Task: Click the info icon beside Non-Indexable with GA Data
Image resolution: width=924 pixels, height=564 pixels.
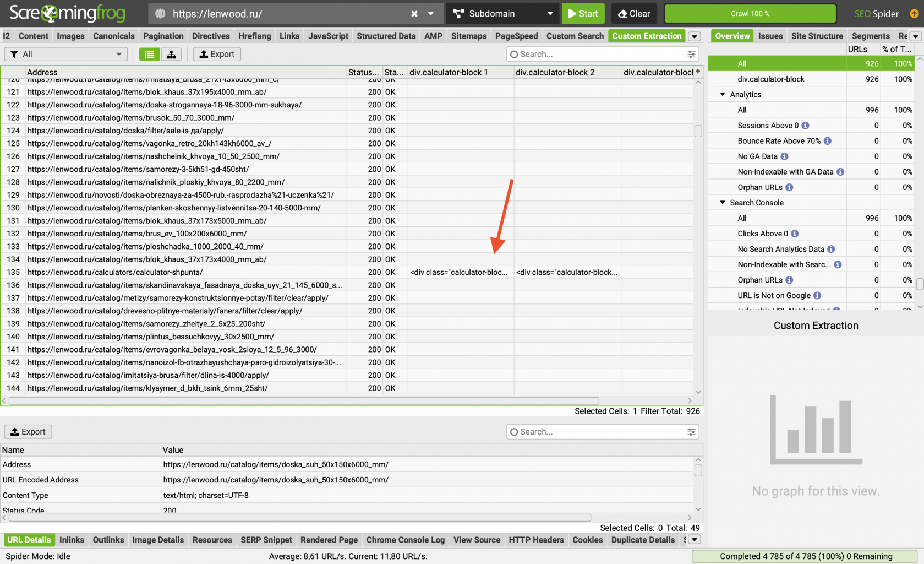Action: (840, 172)
